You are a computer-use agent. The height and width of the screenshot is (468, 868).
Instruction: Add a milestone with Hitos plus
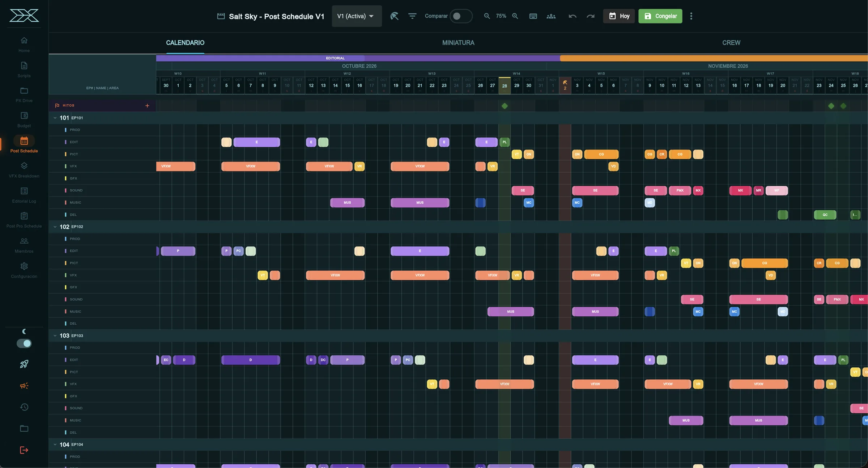pos(147,106)
